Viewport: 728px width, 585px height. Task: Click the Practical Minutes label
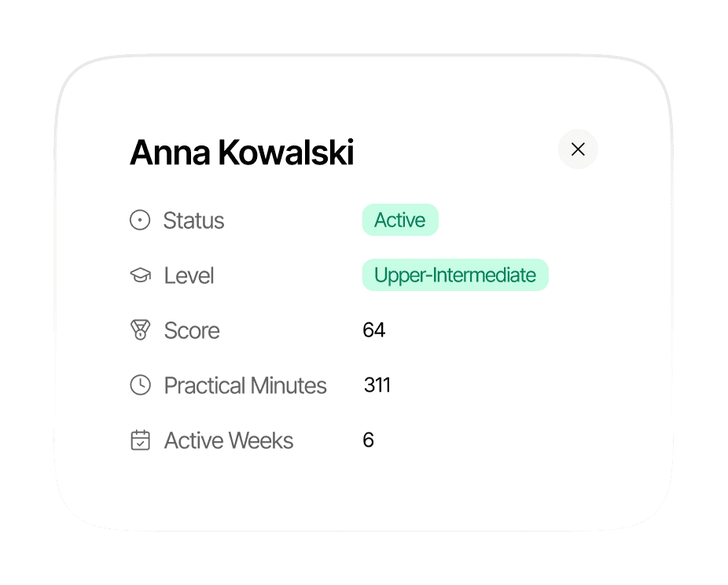click(x=245, y=385)
